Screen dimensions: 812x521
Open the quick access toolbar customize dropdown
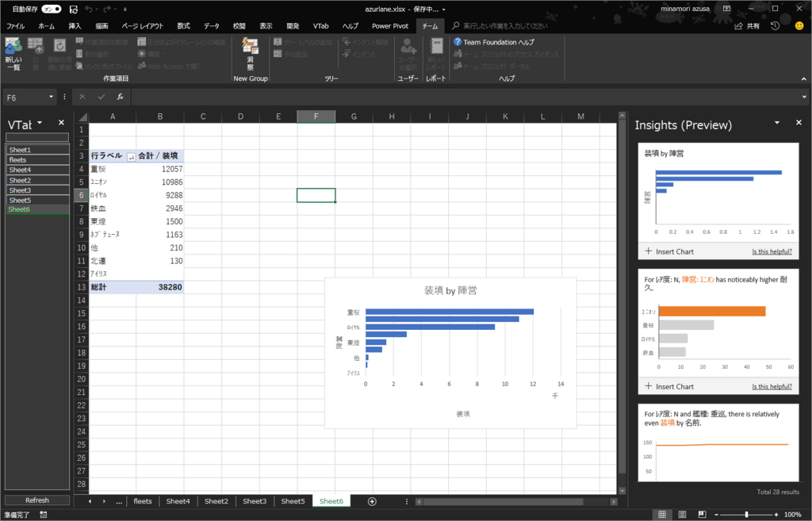[x=124, y=9]
